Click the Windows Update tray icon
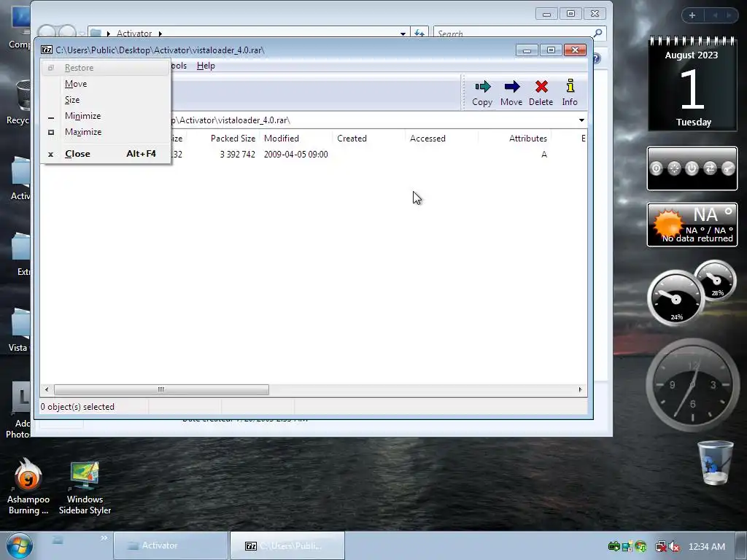The height and width of the screenshot is (560, 747). pyautogui.click(x=640, y=547)
